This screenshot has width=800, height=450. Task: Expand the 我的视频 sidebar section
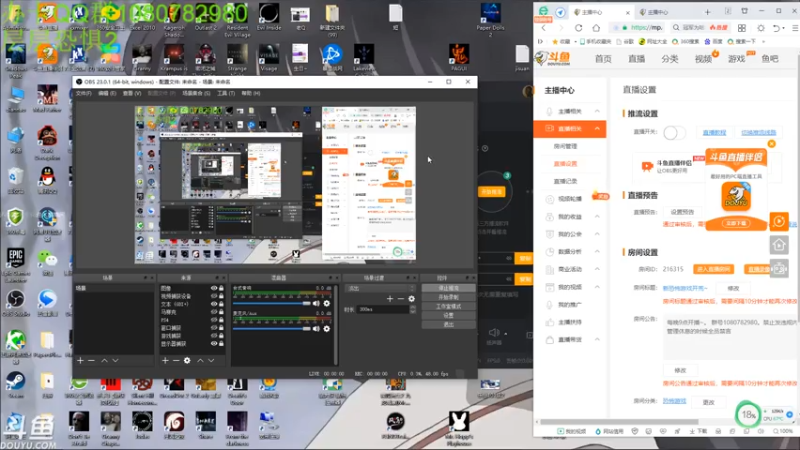click(x=597, y=287)
